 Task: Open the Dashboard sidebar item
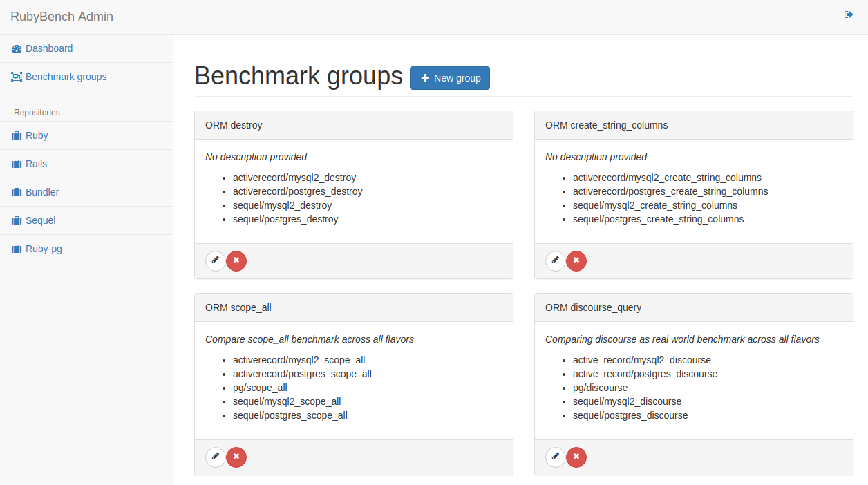(x=48, y=48)
